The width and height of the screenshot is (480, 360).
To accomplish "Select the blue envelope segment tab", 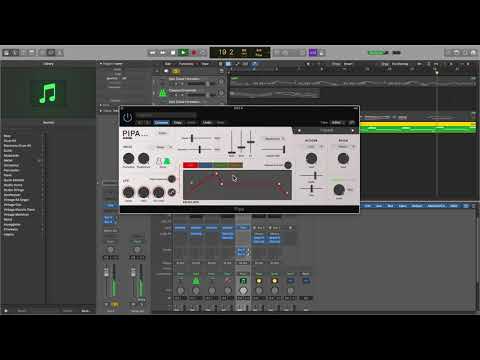I will 205,165.
